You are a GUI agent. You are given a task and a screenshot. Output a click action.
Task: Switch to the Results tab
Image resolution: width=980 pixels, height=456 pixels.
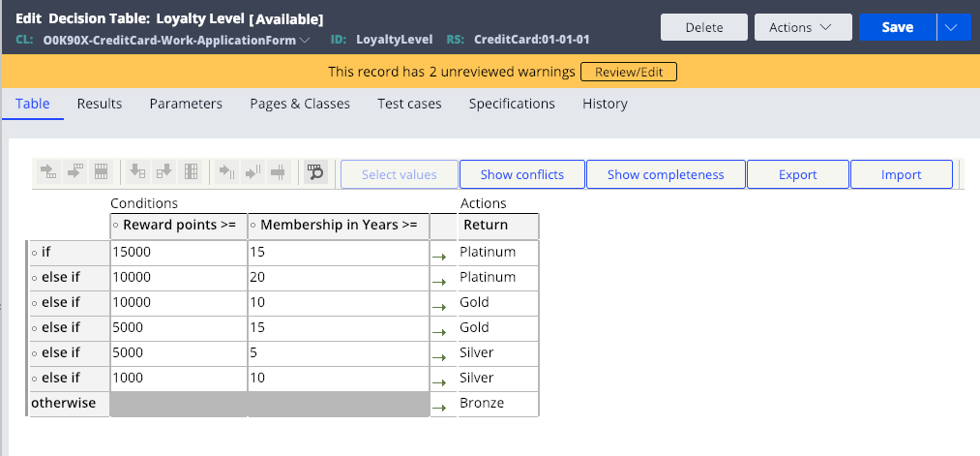point(100,104)
